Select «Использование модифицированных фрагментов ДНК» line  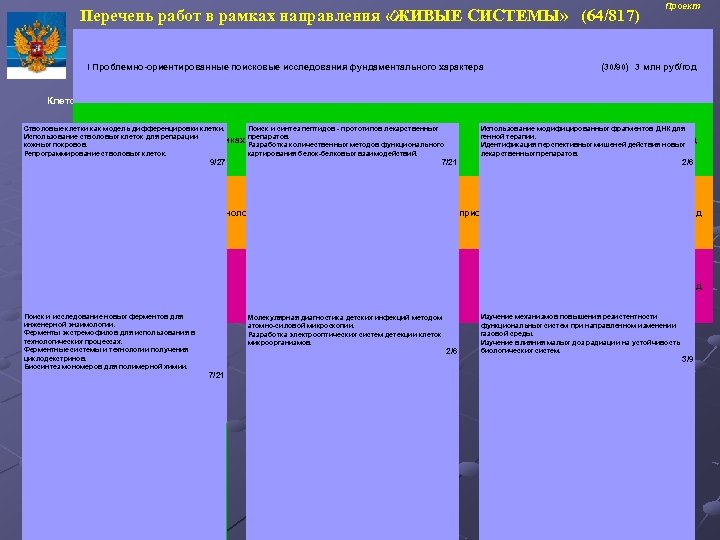click(583, 129)
